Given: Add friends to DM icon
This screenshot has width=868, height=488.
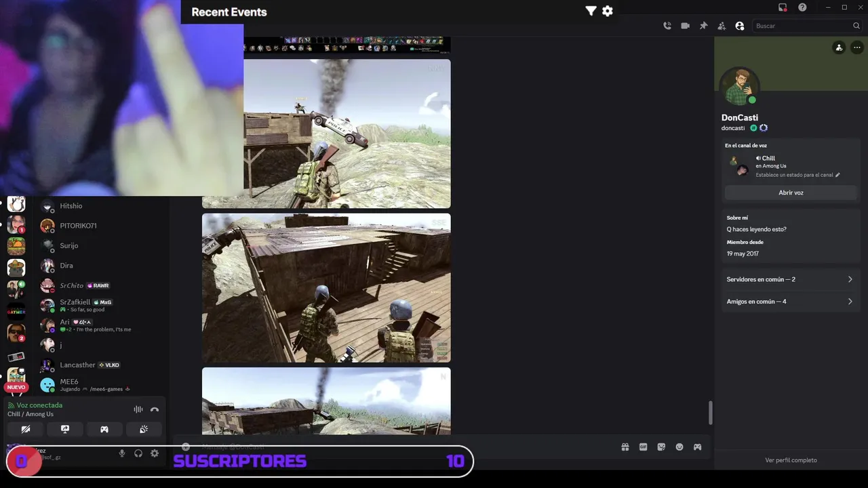Looking at the screenshot, I should click(x=722, y=26).
